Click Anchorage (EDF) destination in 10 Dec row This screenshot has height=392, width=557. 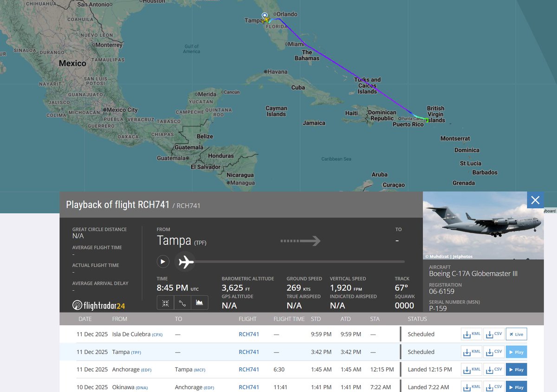tap(194, 387)
